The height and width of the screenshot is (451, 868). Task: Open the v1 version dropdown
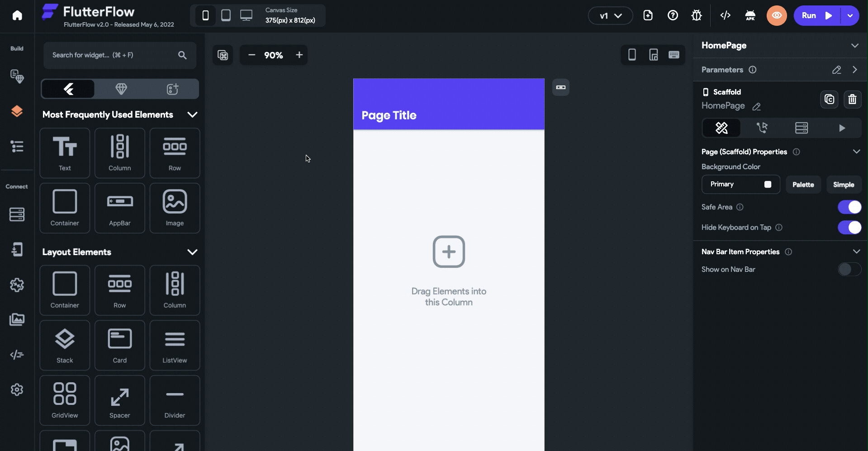pos(610,15)
